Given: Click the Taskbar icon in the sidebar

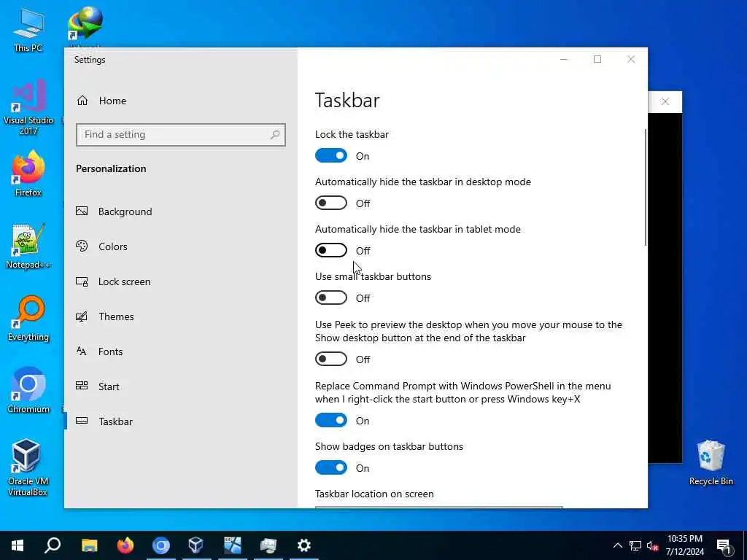Looking at the screenshot, I should [x=82, y=421].
